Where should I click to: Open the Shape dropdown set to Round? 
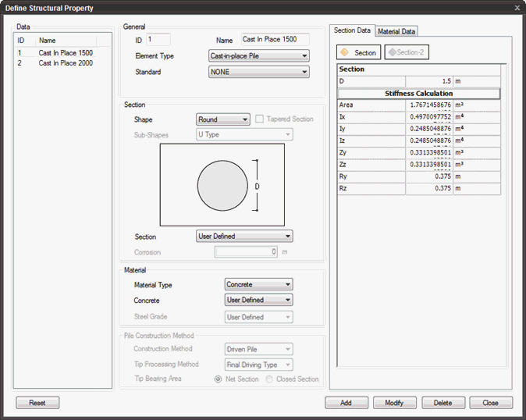click(222, 119)
